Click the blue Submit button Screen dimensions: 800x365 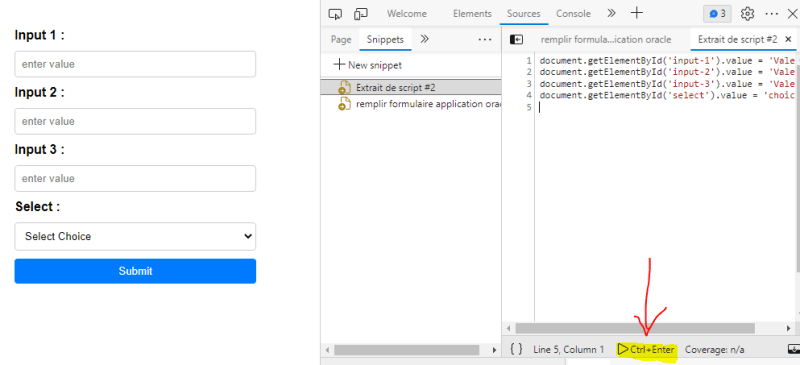point(135,271)
